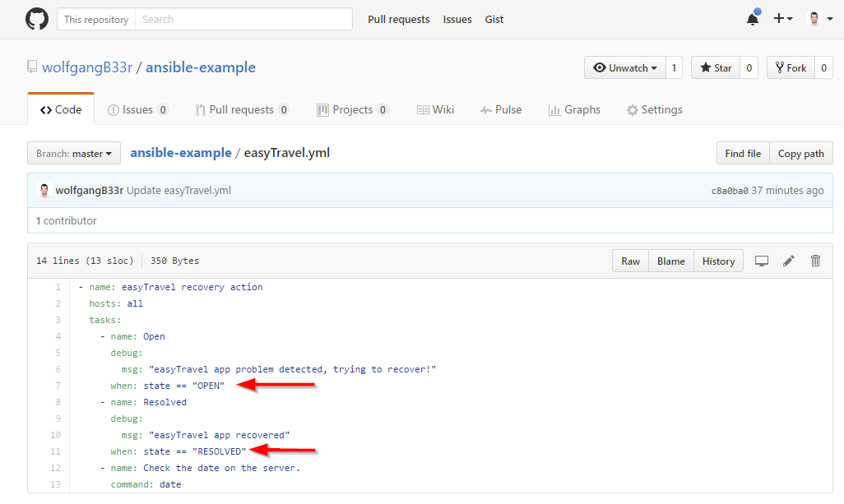This screenshot has width=844, height=504.
Task: Switch to the Wiki tab
Action: pyautogui.click(x=435, y=109)
